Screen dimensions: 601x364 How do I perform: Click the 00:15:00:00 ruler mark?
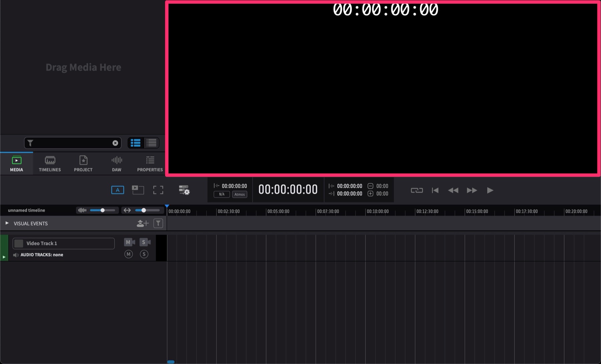tap(477, 211)
